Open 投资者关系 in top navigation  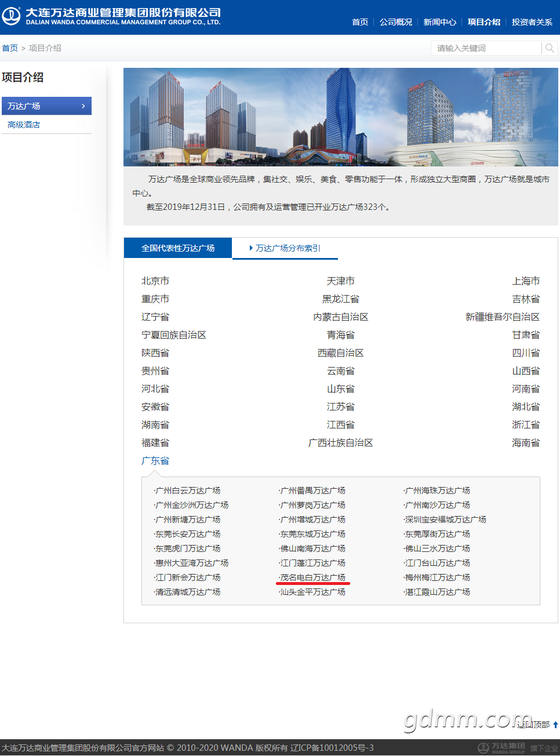pyautogui.click(x=532, y=22)
